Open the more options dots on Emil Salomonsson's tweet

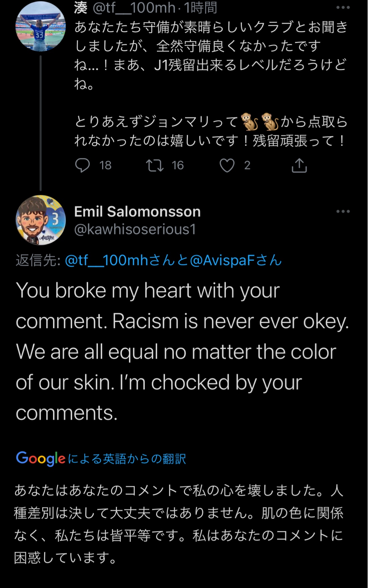[x=343, y=212]
